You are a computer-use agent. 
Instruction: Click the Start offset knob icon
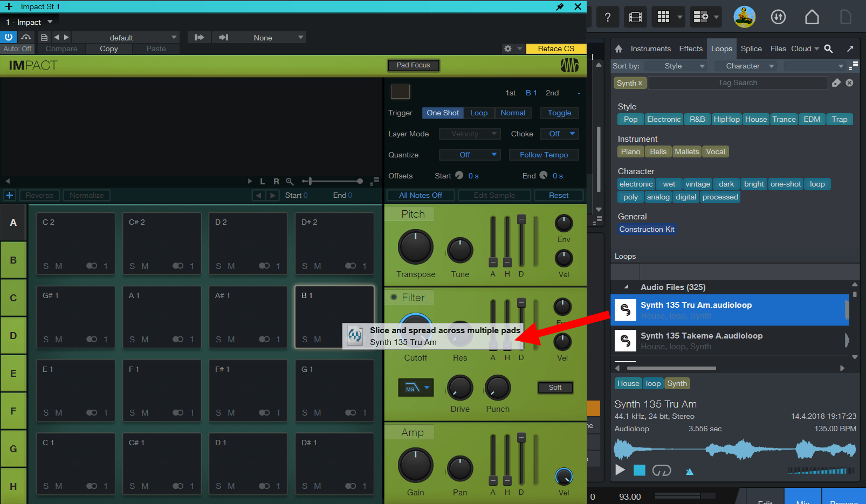pyautogui.click(x=459, y=175)
